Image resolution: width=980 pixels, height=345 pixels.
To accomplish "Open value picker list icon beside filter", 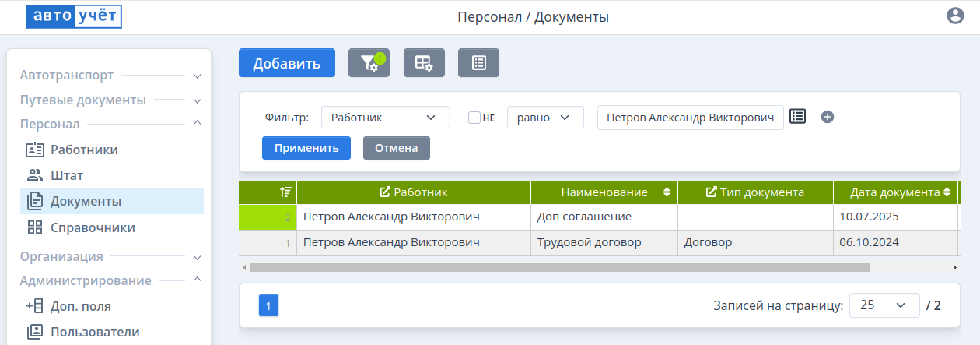I will click(x=797, y=117).
